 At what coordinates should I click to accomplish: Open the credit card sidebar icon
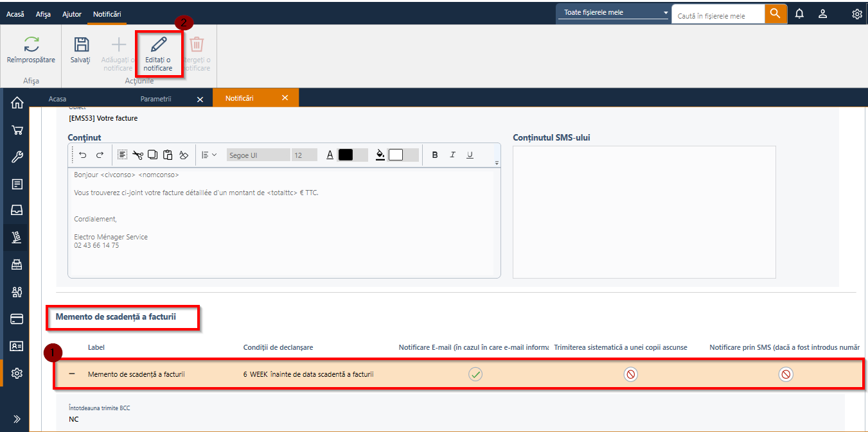pos(17,319)
